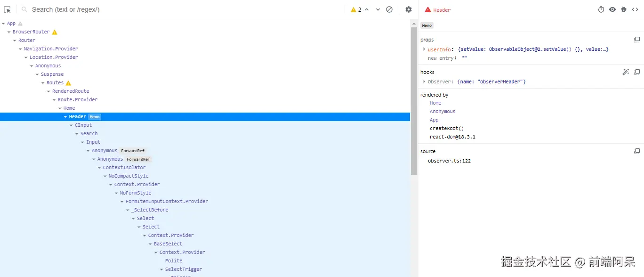Select App in rendered by list
The height and width of the screenshot is (277, 644).
click(434, 120)
